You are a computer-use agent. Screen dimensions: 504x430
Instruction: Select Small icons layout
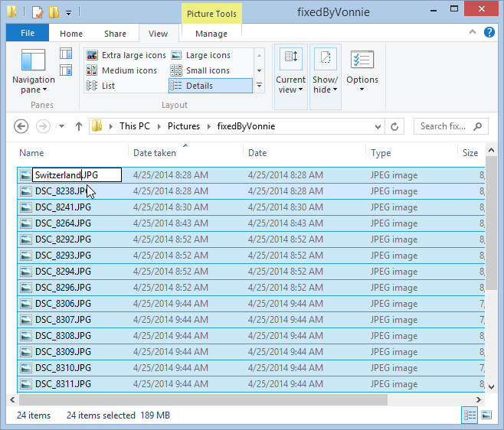[200, 70]
